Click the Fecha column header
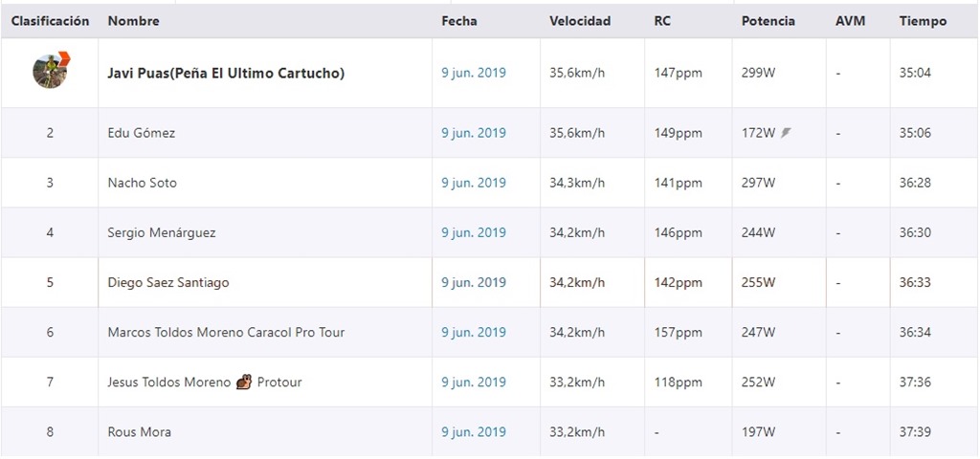 click(459, 21)
